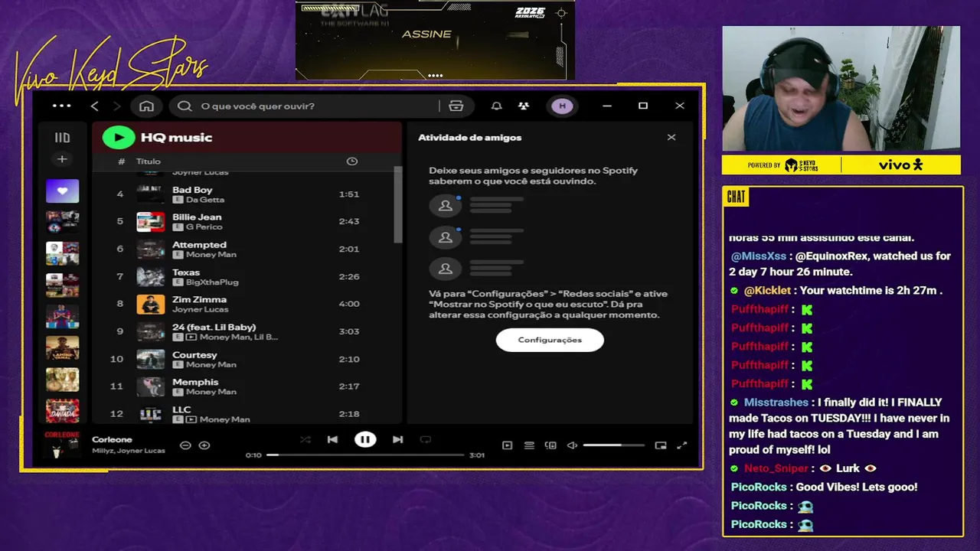Open now-playing song title Corleone

pos(112,439)
